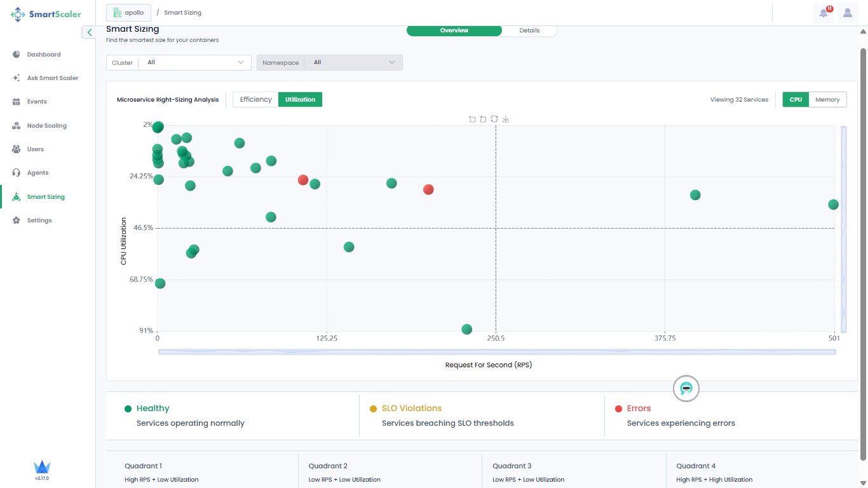Expand the Namespace dropdown
Viewport: 868px width, 488px height.
329,62
